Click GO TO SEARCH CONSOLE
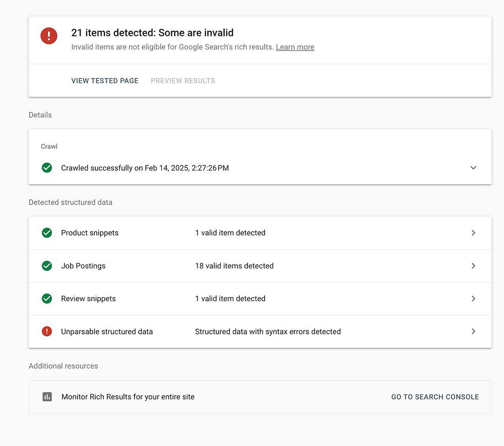 click(435, 397)
